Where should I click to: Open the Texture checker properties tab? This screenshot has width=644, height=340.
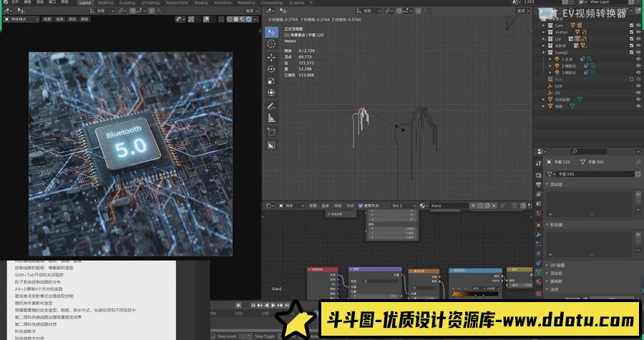tap(538, 293)
